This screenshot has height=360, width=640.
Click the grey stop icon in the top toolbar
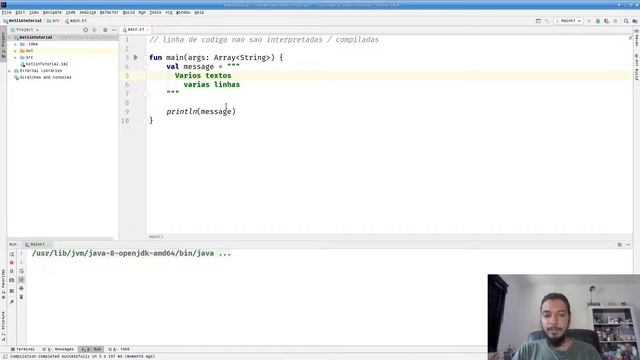616,21
